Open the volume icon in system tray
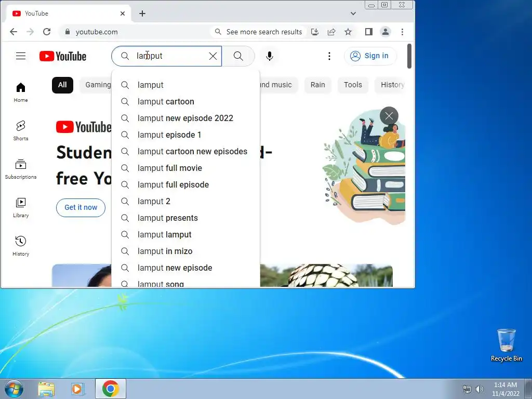The image size is (532, 399). click(479, 389)
